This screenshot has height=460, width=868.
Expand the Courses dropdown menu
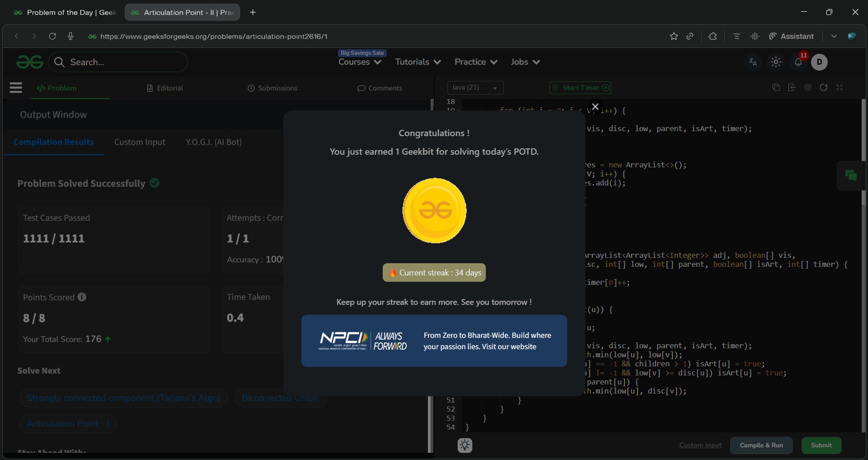pos(360,62)
